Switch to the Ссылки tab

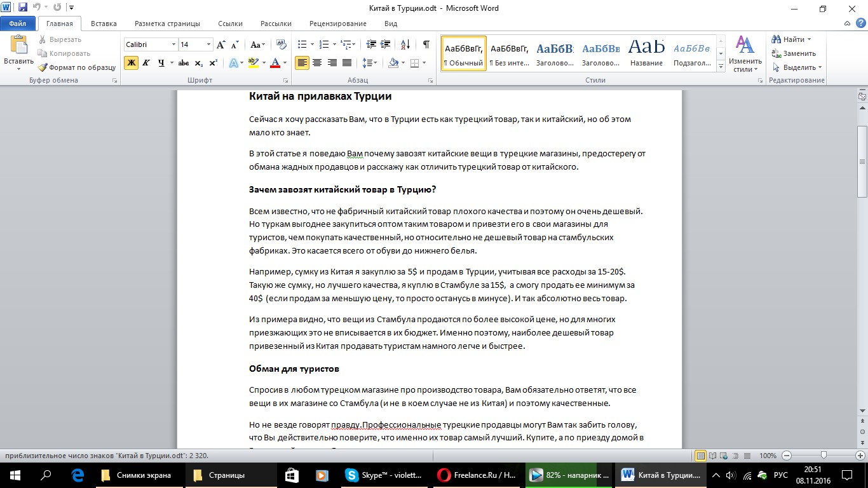pyautogui.click(x=230, y=24)
